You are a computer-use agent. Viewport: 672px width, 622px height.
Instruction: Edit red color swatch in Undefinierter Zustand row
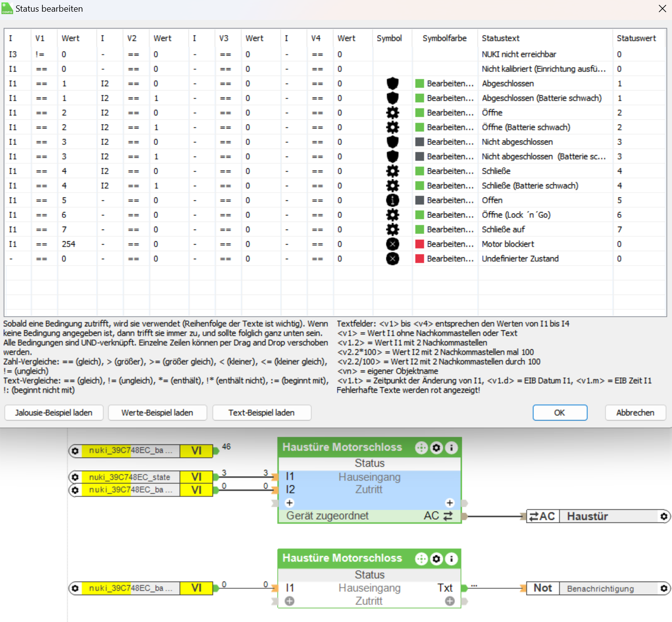[419, 259]
